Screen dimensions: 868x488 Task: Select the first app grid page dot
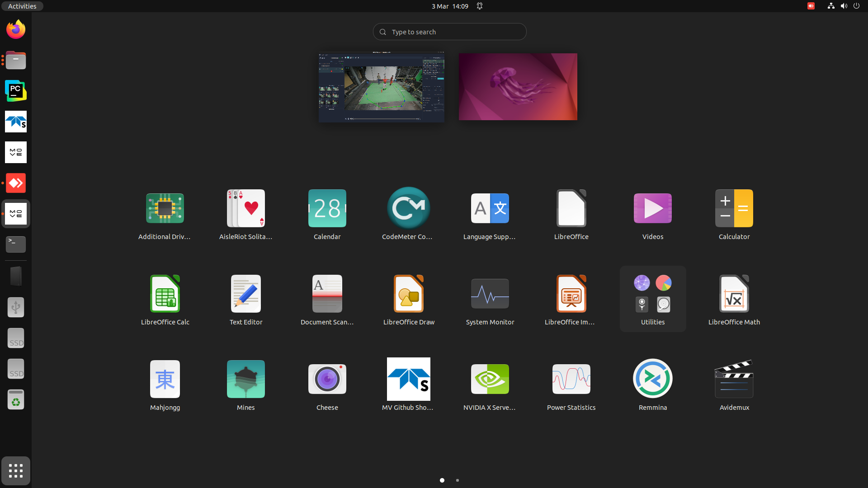point(442,480)
